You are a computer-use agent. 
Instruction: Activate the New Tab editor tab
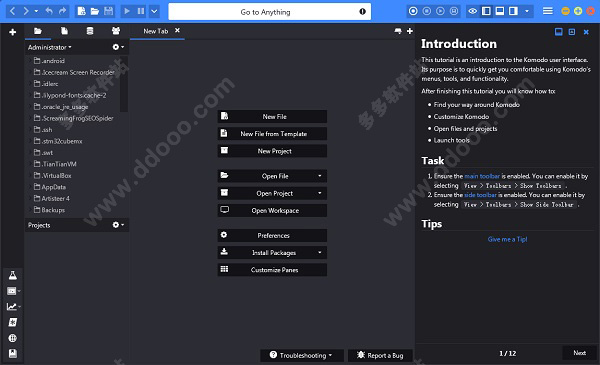pos(155,31)
